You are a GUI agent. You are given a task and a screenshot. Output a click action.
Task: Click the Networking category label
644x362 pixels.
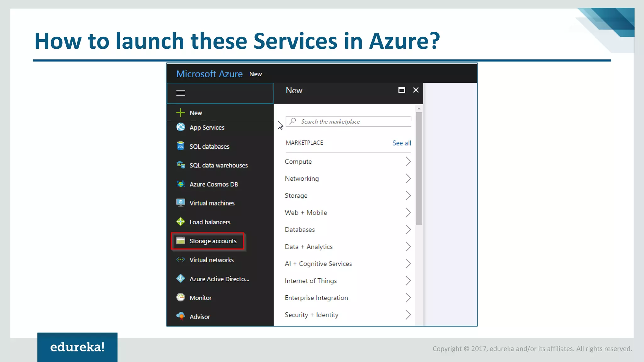(x=302, y=178)
